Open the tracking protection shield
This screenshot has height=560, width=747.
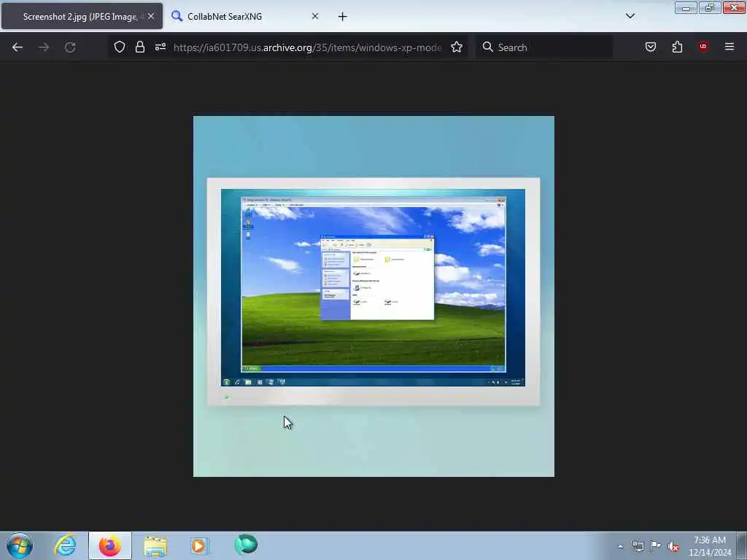point(120,47)
